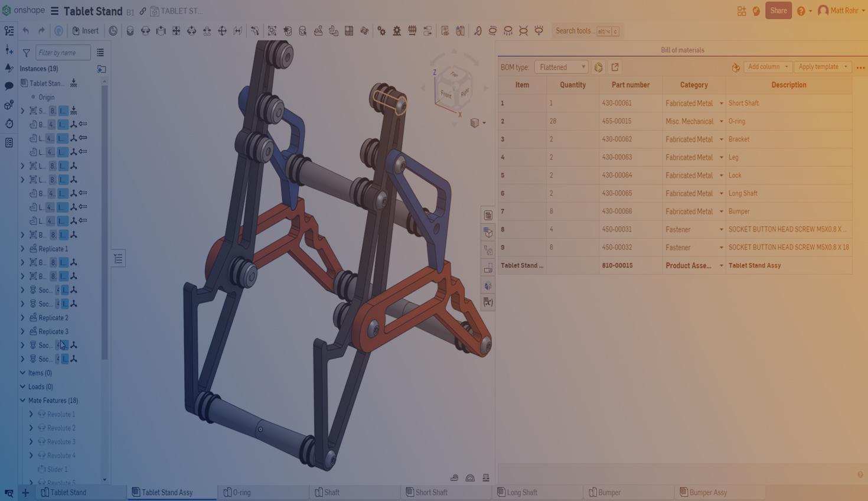The image size is (868, 501).
Task: Collapse the Mate Features section
Action: pos(22,401)
